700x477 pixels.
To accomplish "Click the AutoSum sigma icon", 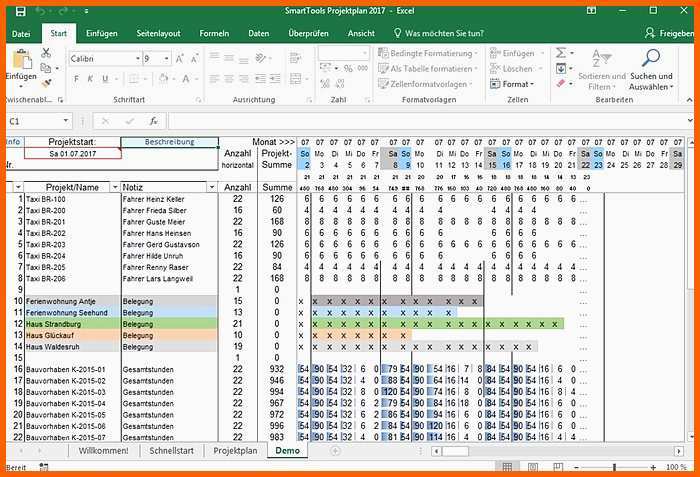I will [561, 53].
